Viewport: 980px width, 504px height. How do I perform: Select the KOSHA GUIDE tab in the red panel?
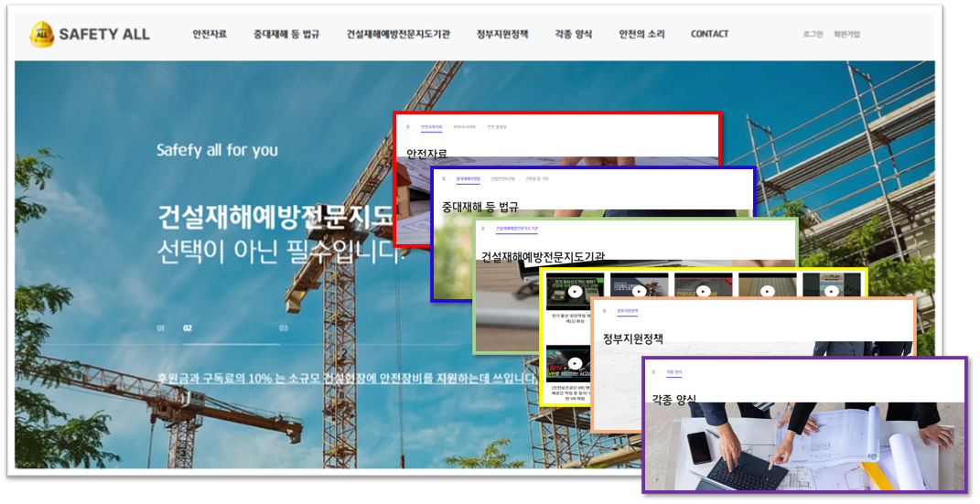tap(464, 127)
